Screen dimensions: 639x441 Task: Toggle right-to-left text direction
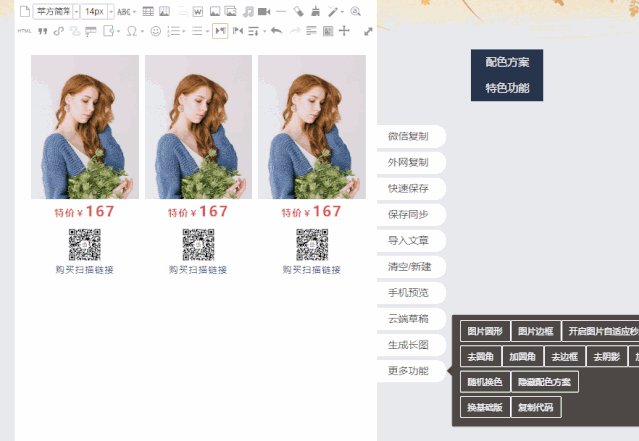point(238,31)
